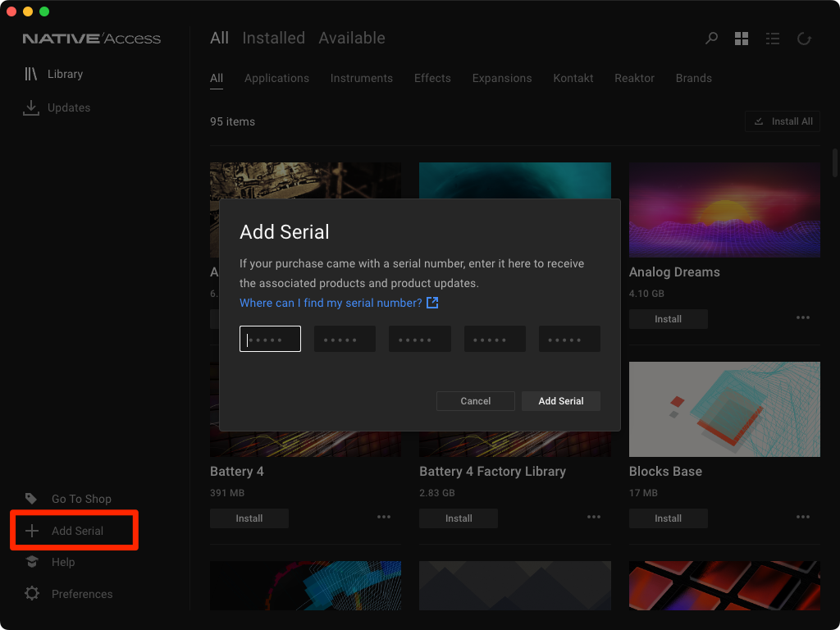Viewport: 840px width, 630px height.
Task: Click the '95 items' count text
Action: click(232, 121)
